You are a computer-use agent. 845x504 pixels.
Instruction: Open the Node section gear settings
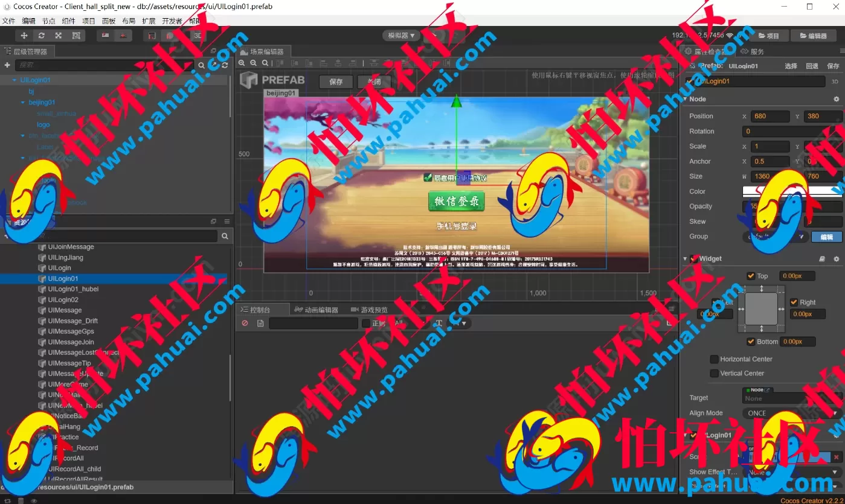[837, 99]
